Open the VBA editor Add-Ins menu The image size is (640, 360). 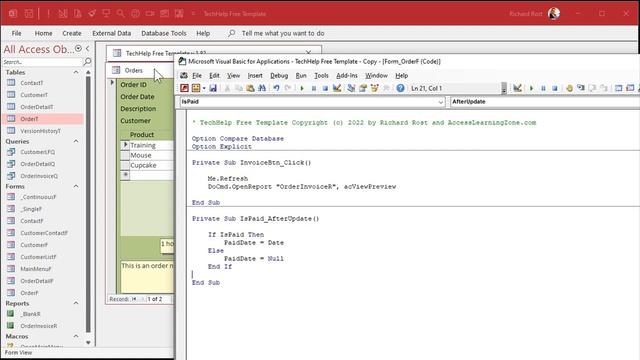(347, 76)
